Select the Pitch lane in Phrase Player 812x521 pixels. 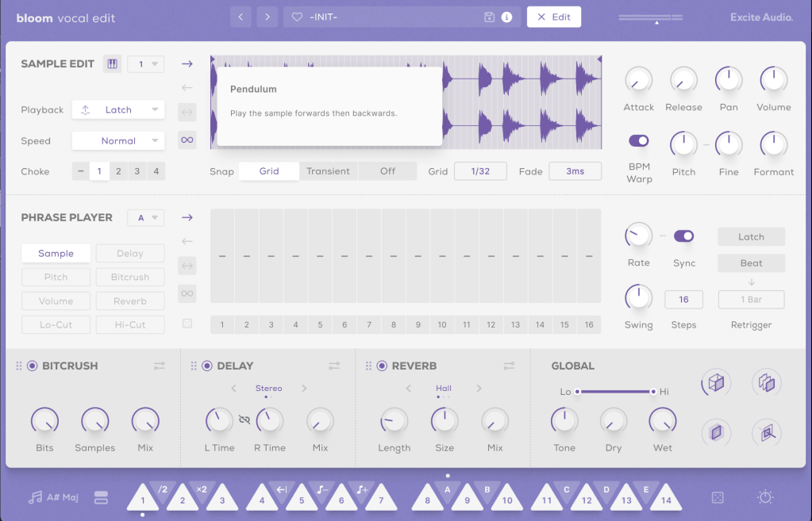(56, 278)
